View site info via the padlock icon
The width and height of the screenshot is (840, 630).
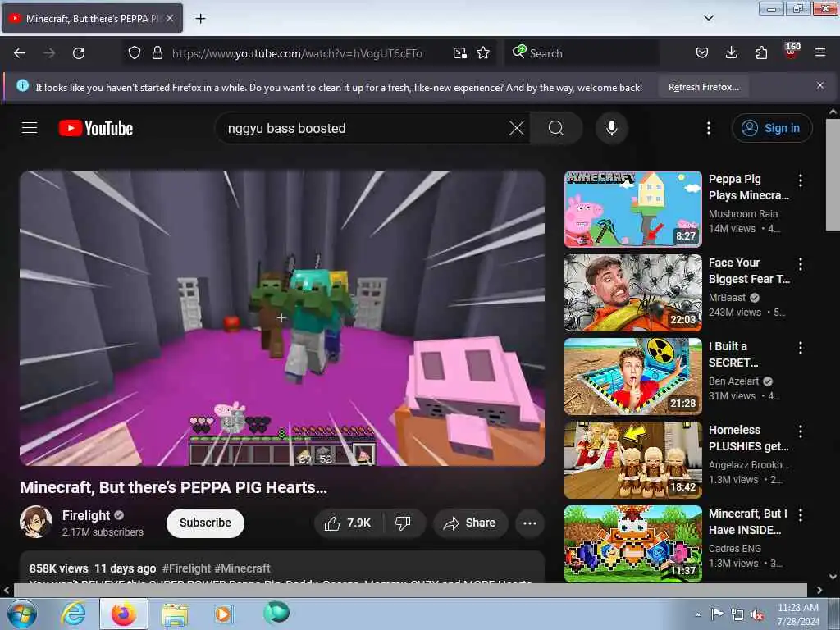(157, 53)
